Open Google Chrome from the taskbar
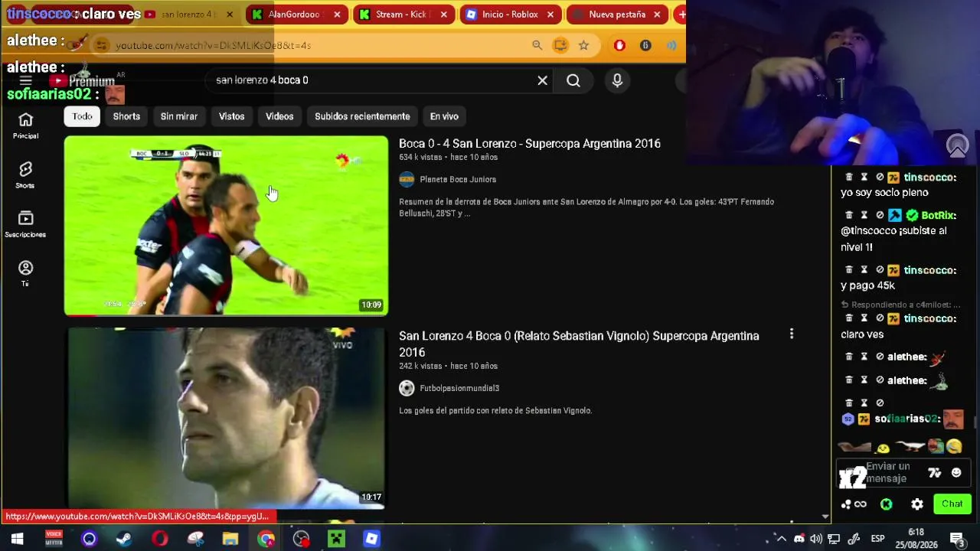This screenshot has height=551, width=980. (x=266, y=539)
